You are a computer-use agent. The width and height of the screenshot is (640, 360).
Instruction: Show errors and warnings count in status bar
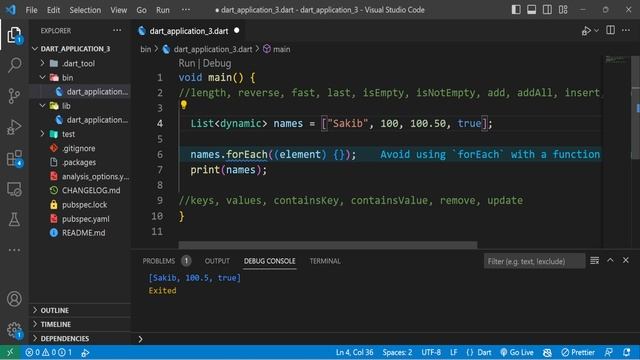click(x=48, y=352)
